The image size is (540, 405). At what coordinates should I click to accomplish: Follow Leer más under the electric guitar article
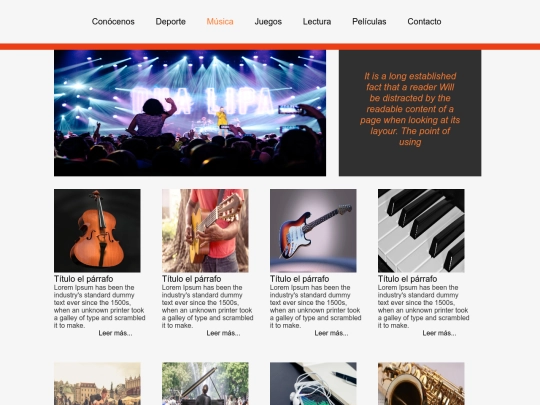coord(331,333)
